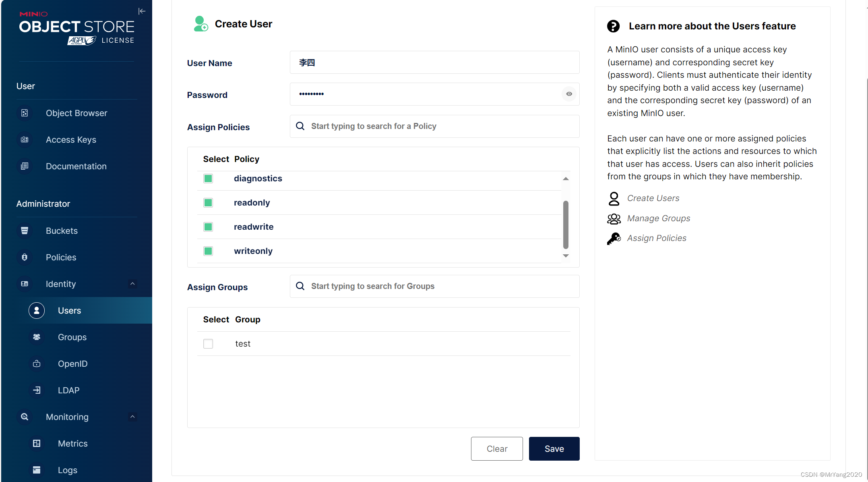Open the Groups menu item
The image size is (868, 482).
pos(72,337)
